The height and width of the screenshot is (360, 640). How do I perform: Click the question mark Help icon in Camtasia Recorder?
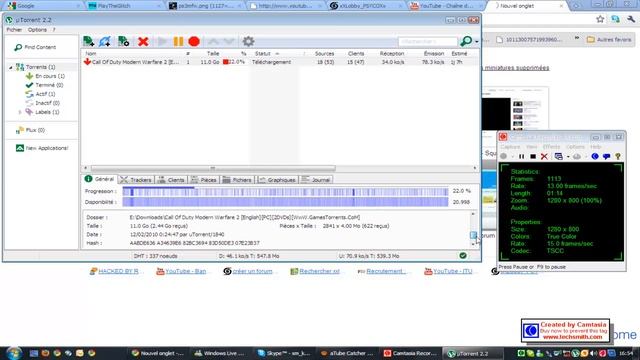click(x=618, y=156)
